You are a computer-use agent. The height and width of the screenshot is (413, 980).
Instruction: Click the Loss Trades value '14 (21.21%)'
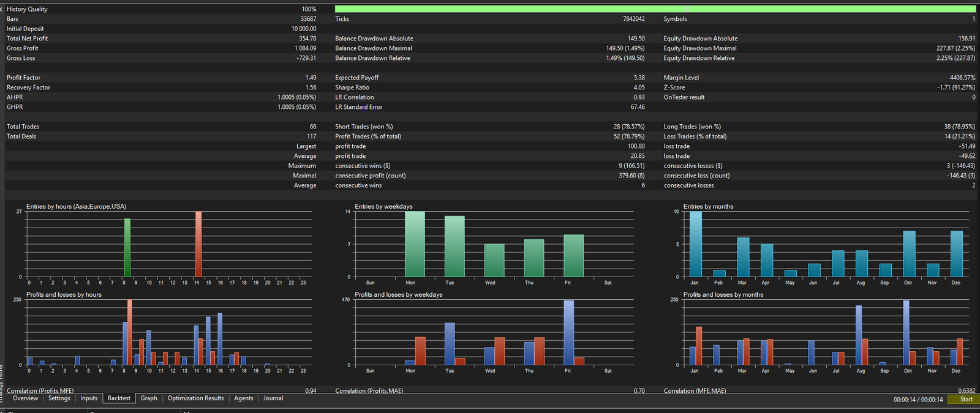pyautogui.click(x=960, y=136)
